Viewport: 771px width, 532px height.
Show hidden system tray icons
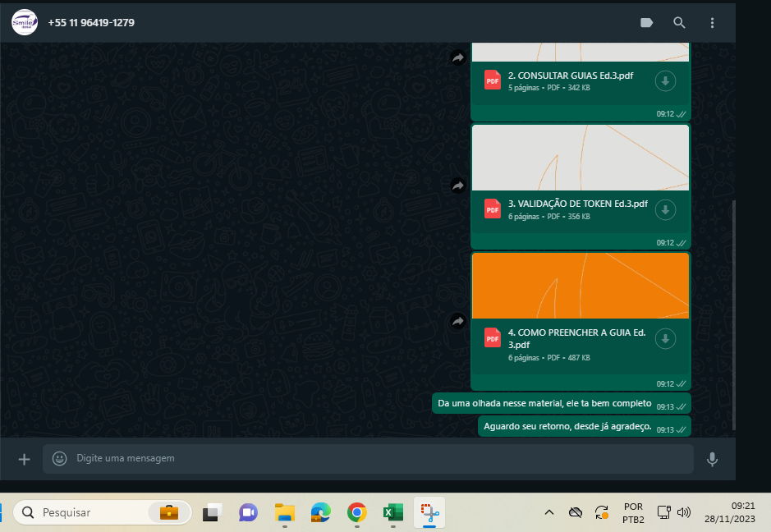(549, 513)
